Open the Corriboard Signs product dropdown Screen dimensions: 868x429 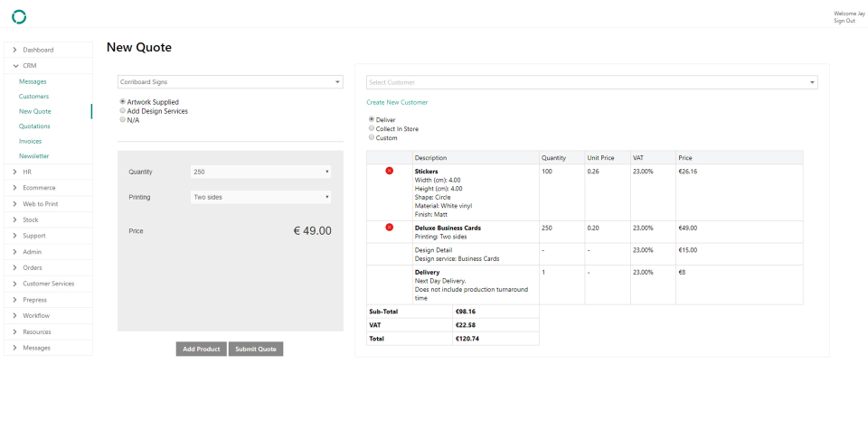tap(231, 82)
